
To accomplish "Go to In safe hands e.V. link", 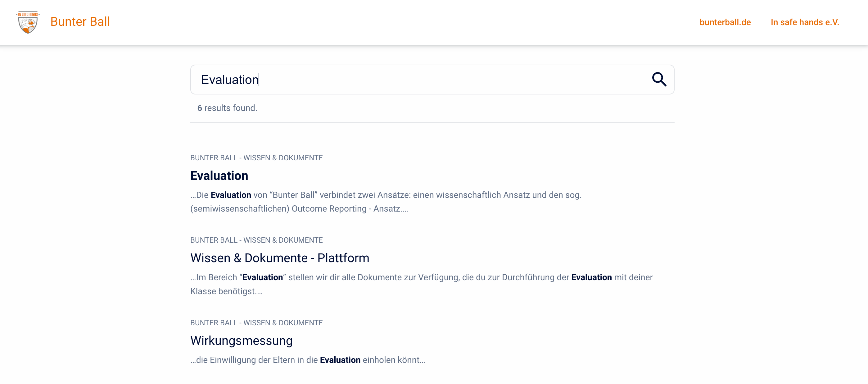I will click(805, 22).
